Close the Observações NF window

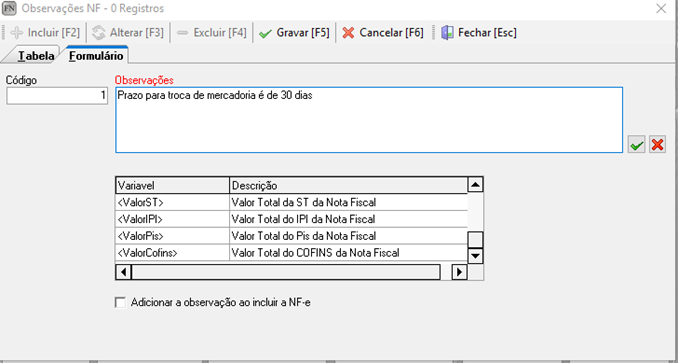click(661, 8)
